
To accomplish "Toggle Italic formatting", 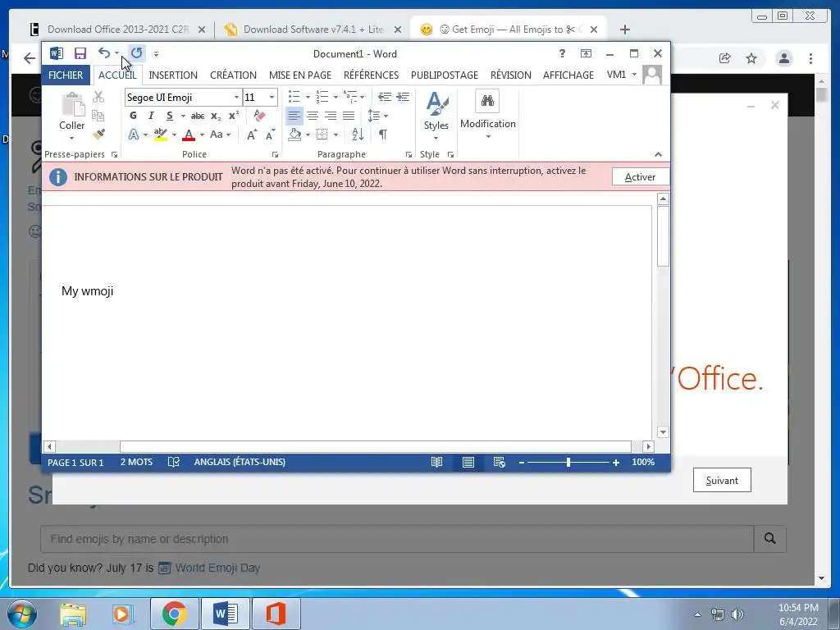I will point(151,116).
